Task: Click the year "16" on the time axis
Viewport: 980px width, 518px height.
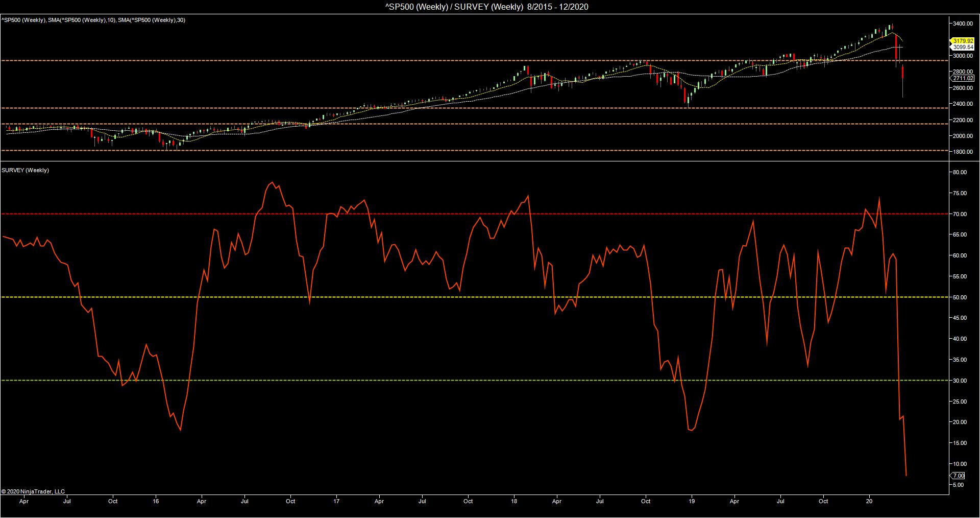Action: pos(156,501)
